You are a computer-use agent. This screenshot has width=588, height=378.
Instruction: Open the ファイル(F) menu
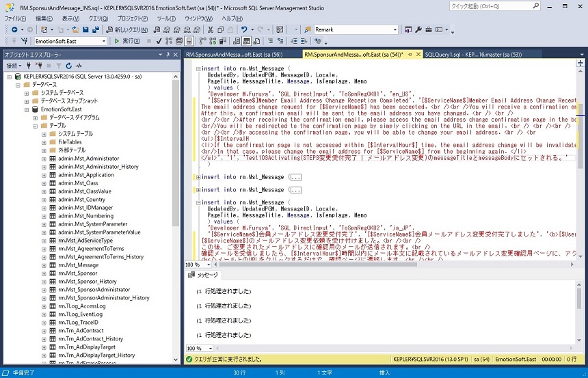click(15, 18)
